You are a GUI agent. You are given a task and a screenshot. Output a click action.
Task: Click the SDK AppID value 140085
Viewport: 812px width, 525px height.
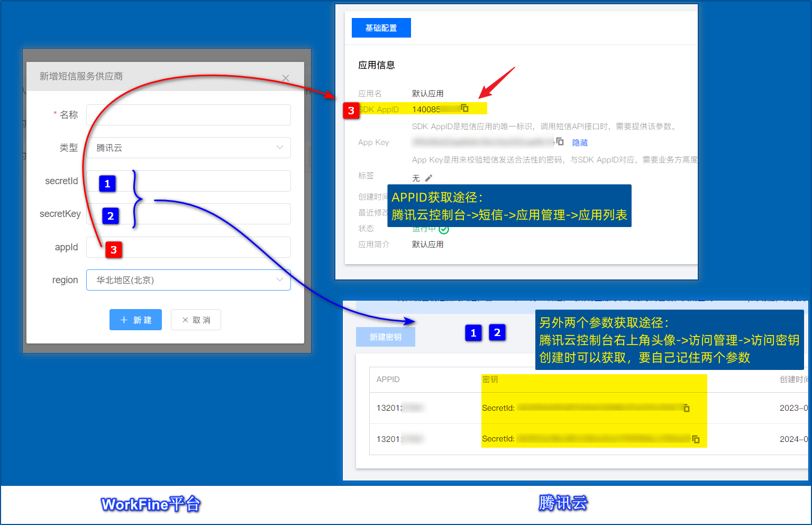426,110
